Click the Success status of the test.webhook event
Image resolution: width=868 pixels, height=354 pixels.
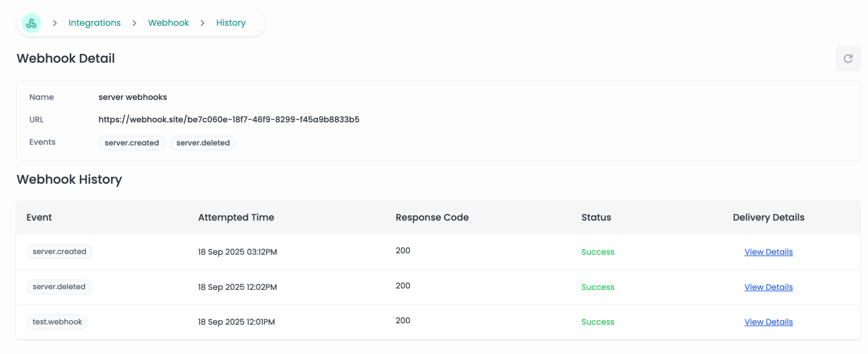click(x=598, y=322)
